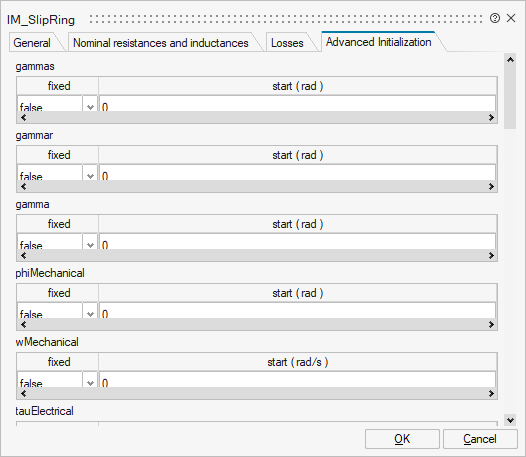Click the gammar start (rad) column header
Screen dimensions: 526x457
pos(298,155)
